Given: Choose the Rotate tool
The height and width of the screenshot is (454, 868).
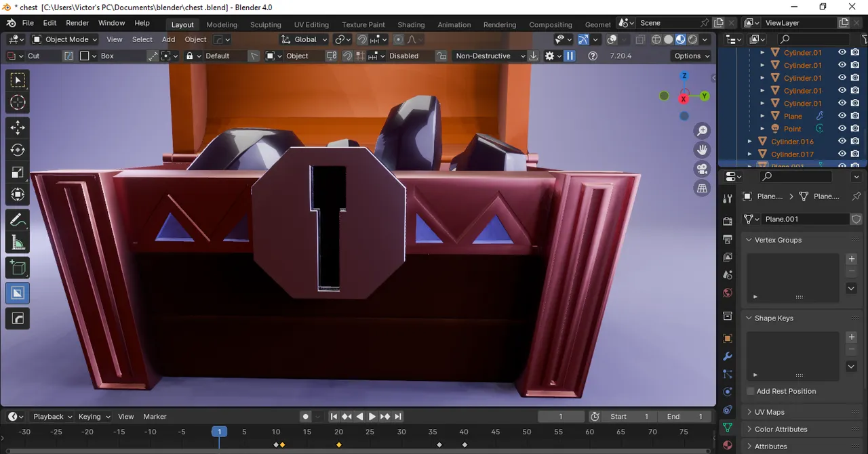Looking at the screenshot, I should pos(18,150).
